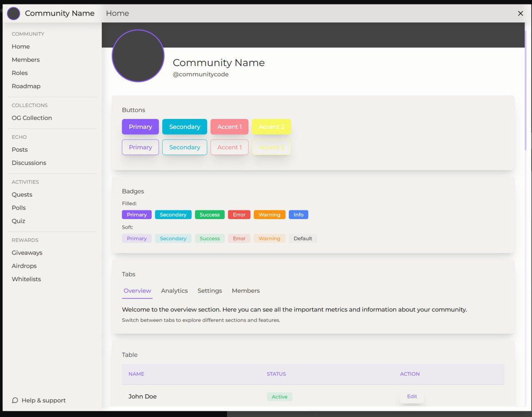
Task: Click the vertical scrollbar on the right
Action: [526, 91]
